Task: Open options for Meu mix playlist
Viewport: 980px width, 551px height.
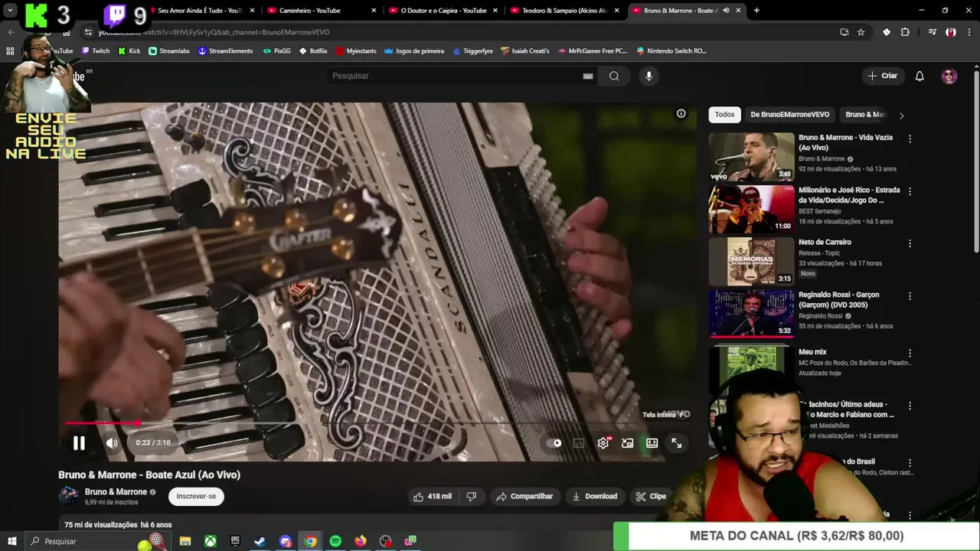Action: [910, 354]
